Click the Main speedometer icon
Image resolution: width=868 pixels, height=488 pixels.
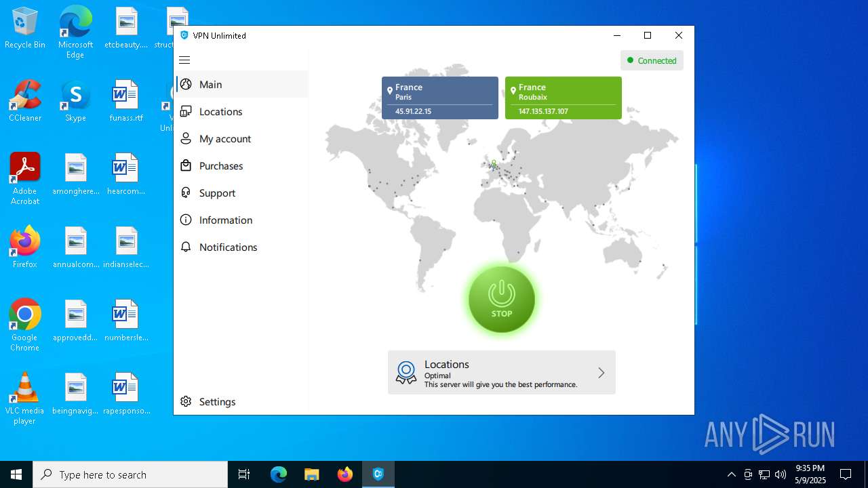pos(186,84)
